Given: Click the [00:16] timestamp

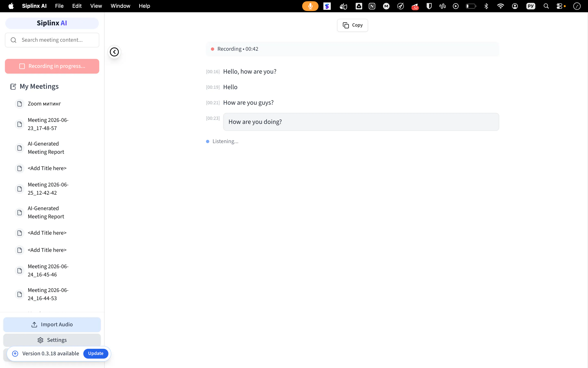Looking at the screenshot, I should pyautogui.click(x=213, y=72).
